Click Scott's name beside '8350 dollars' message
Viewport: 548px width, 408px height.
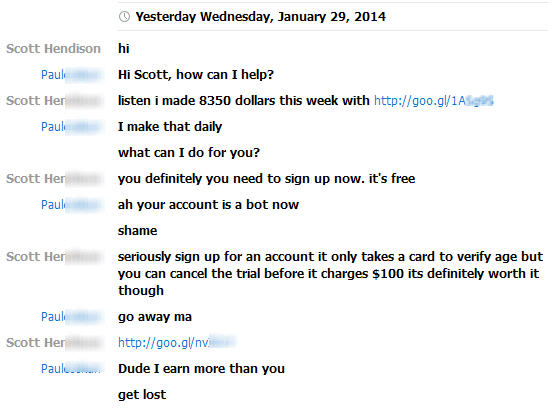(x=54, y=101)
